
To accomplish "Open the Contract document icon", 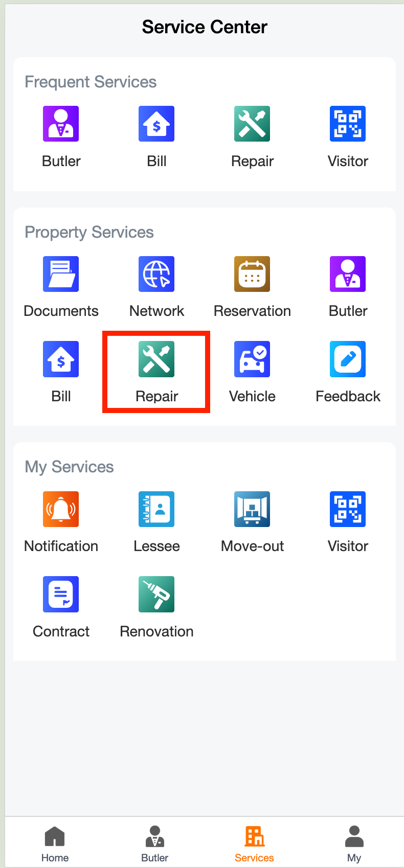I will 61,595.
